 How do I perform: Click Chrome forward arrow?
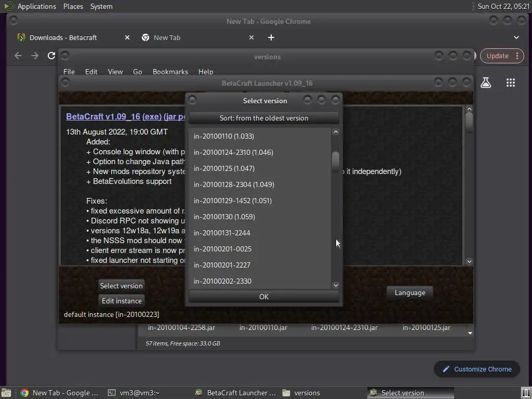click(35, 56)
